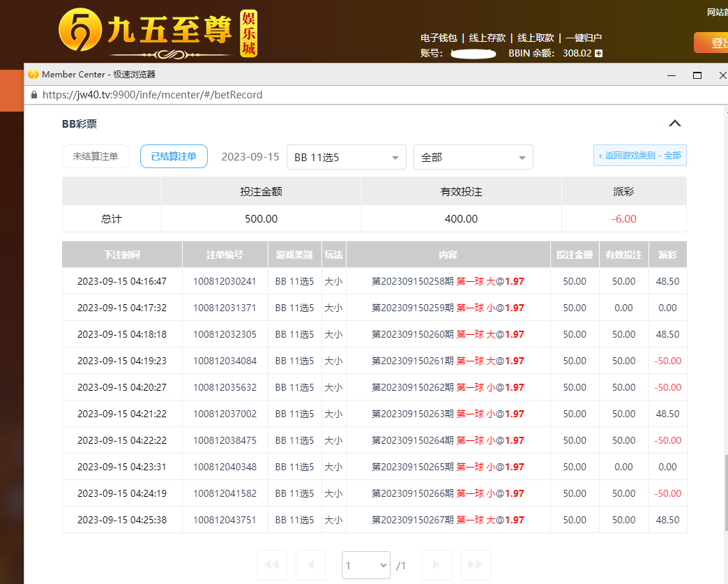
Task: Open the page number selector
Action: coord(366,565)
